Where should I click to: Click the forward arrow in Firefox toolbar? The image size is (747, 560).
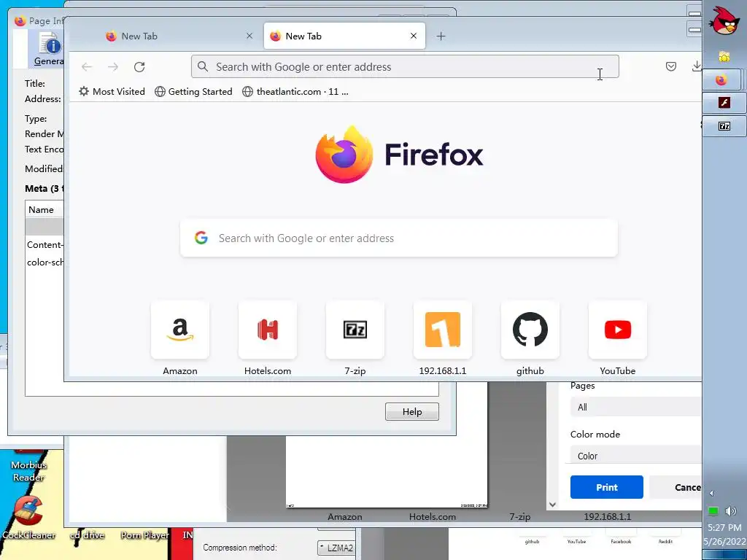[x=113, y=67]
